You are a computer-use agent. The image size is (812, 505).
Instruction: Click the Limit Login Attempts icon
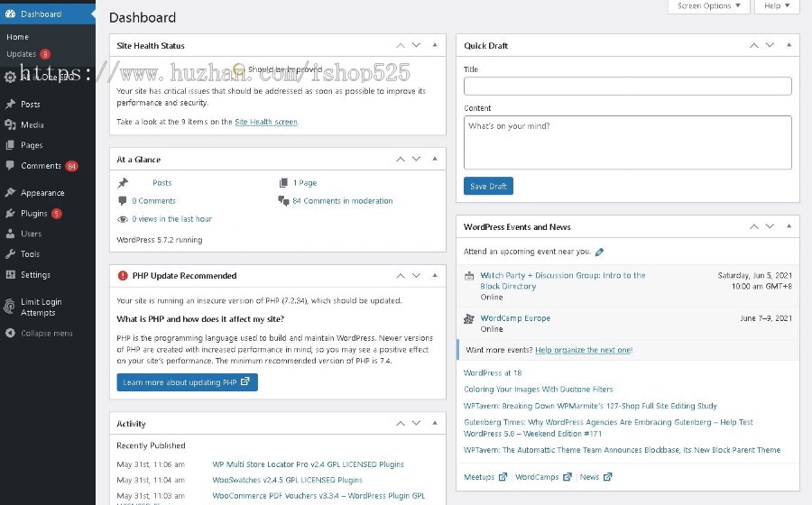[10, 307]
